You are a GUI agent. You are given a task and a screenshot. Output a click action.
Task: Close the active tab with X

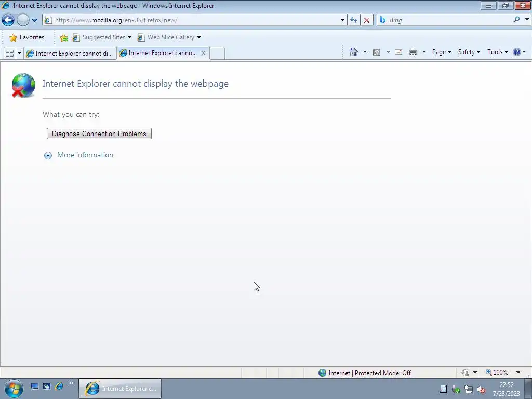(203, 53)
